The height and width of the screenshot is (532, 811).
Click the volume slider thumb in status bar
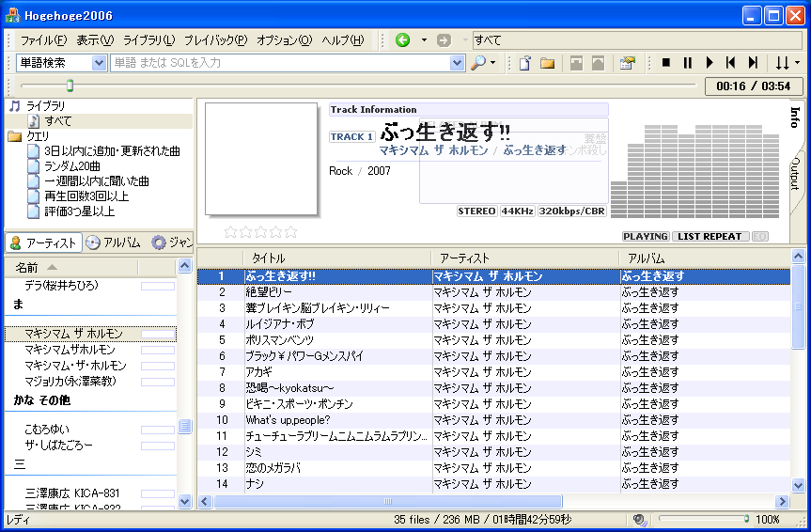click(x=746, y=519)
